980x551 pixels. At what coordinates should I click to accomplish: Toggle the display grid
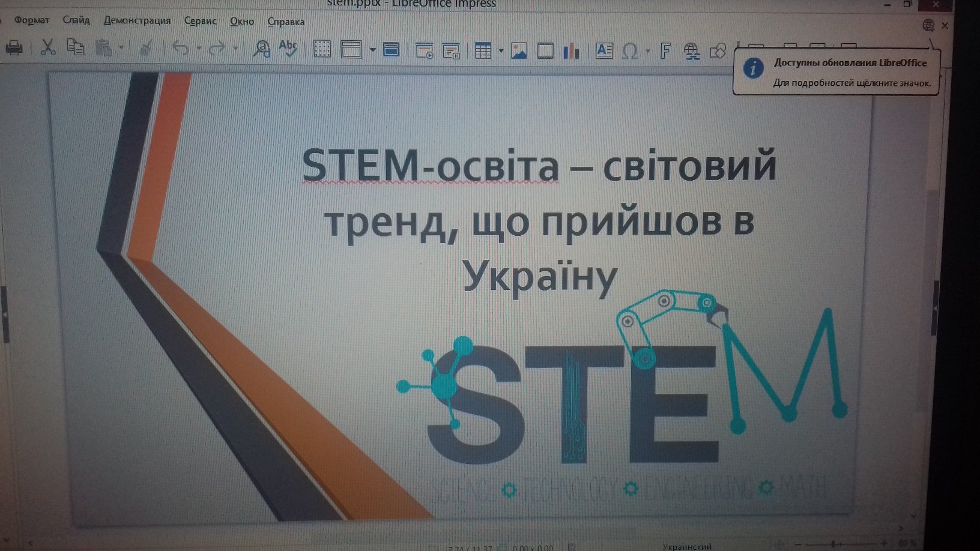pyautogui.click(x=322, y=49)
